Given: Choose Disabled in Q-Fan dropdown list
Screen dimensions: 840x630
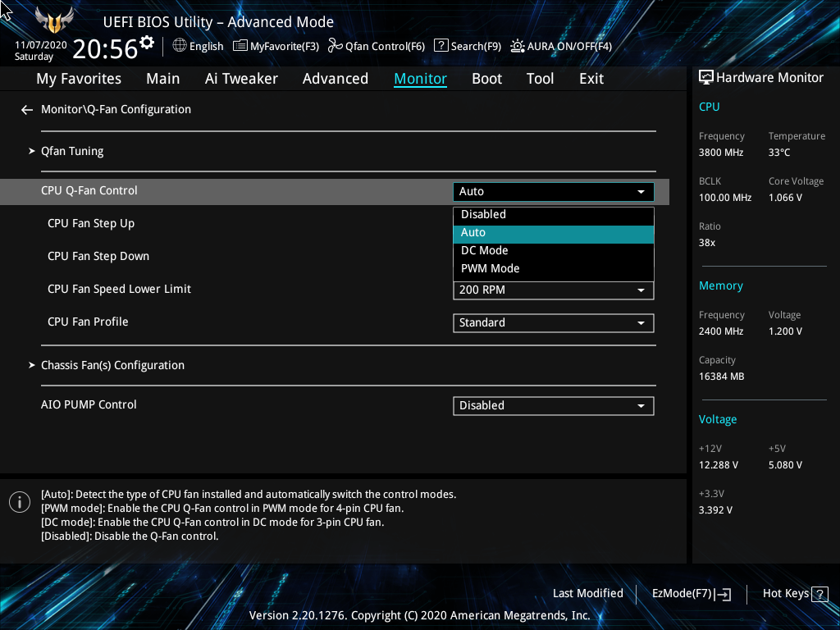Looking at the screenshot, I should click(x=554, y=214).
